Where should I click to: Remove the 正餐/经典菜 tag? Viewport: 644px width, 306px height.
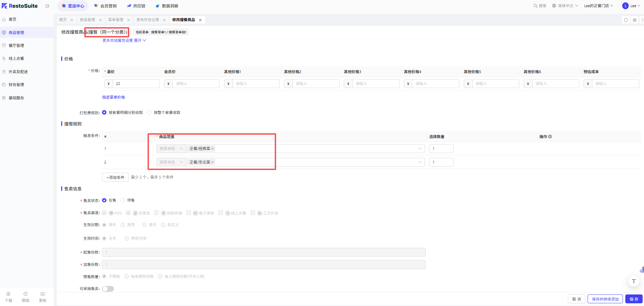[x=213, y=149]
